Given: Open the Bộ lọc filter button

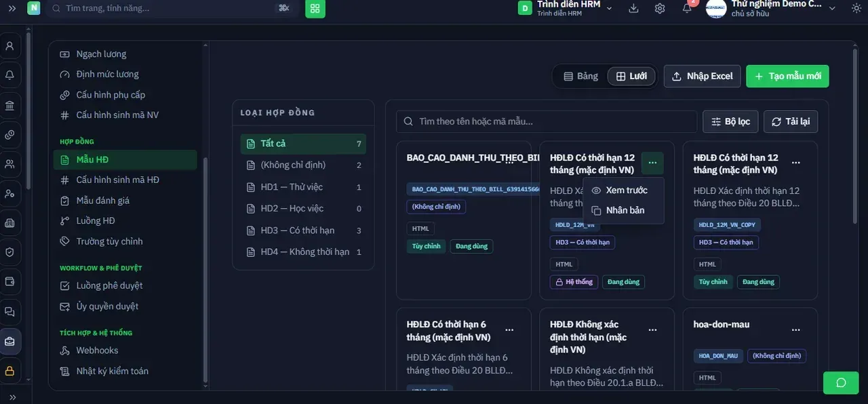Looking at the screenshot, I should point(730,121).
